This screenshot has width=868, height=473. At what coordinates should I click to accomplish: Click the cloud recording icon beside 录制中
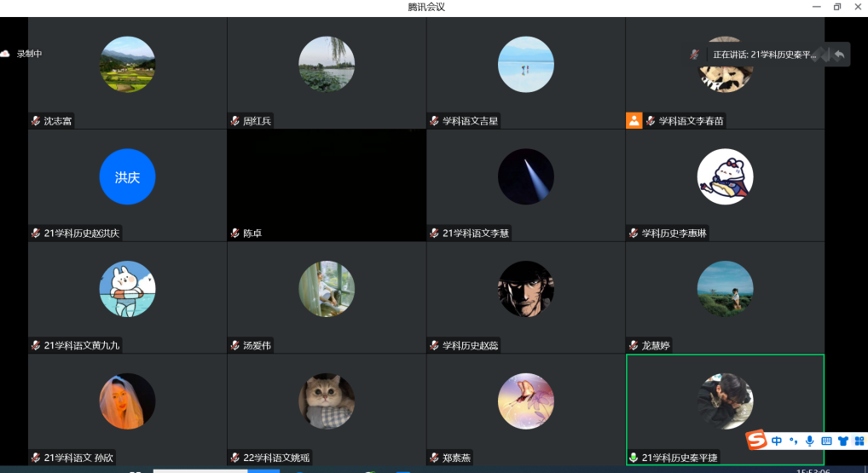(x=5, y=54)
